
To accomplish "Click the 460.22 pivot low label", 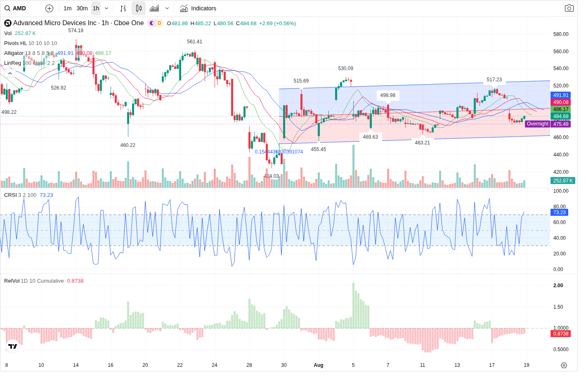I will pyautogui.click(x=128, y=145).
